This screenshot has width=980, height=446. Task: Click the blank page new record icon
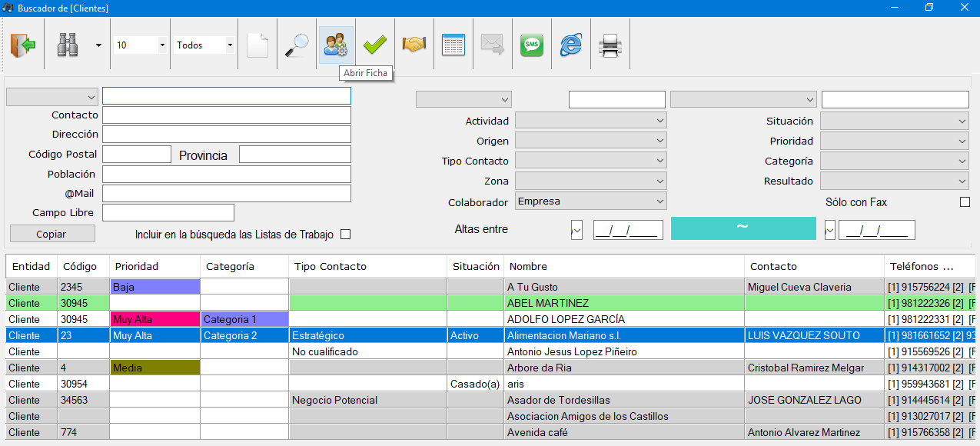[257, 45]
